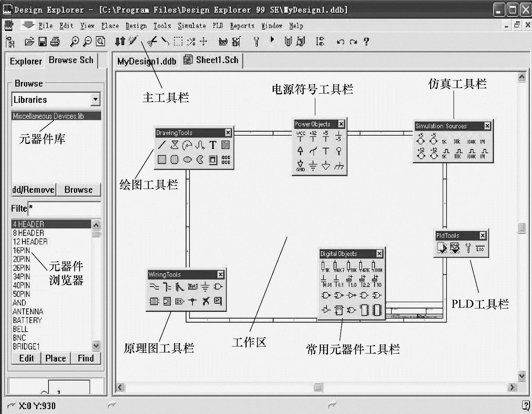Save the document using the floppy disk icon
Image resolution: width=532 pixels, height=414 pixels.
[x=43, y=42]
